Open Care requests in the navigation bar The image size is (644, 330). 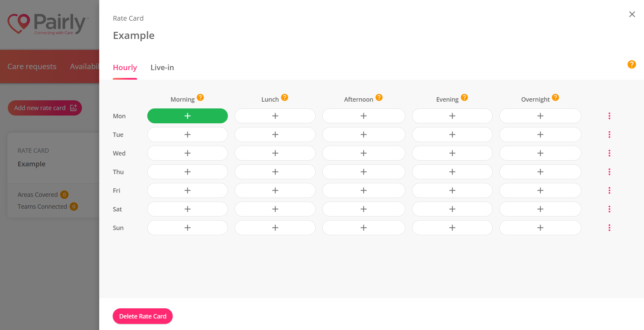tap(32, 66)
